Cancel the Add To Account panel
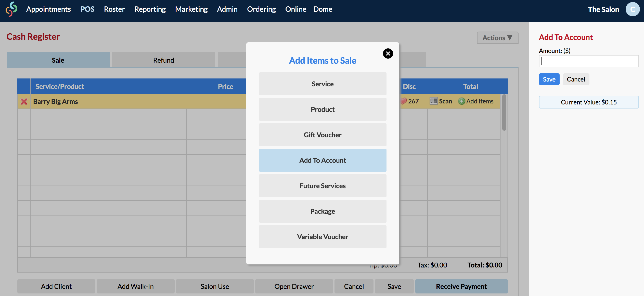Image resolution: width=644 pixels, height=296 pixels. pyautogui.click(x=576, y=79)
